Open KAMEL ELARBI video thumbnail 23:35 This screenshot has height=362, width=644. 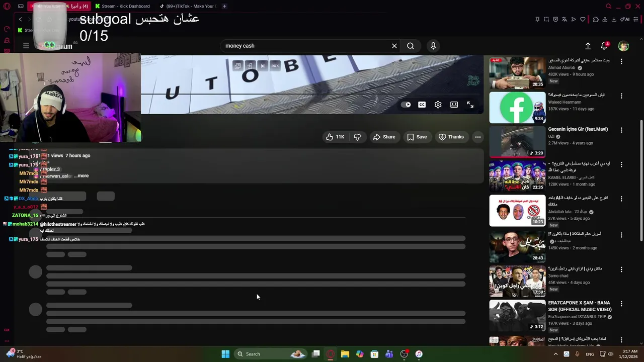(517, 176)
